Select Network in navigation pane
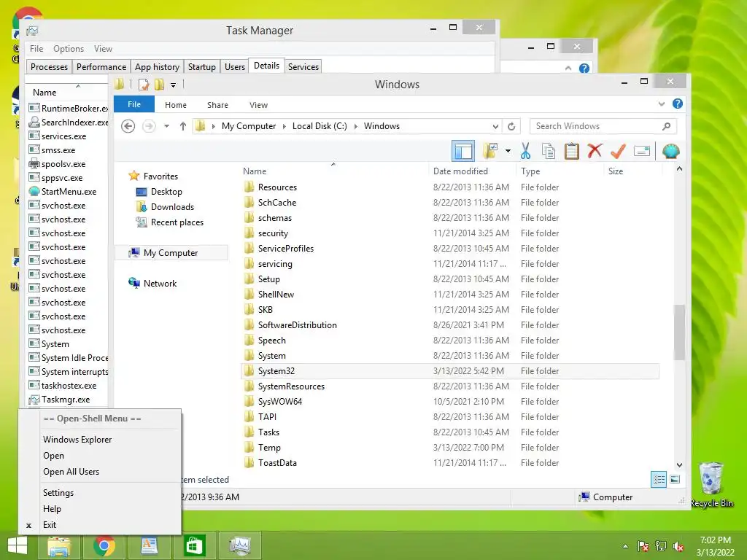Image resolution: width=747 pixels, height=560 pixels. 160,284
